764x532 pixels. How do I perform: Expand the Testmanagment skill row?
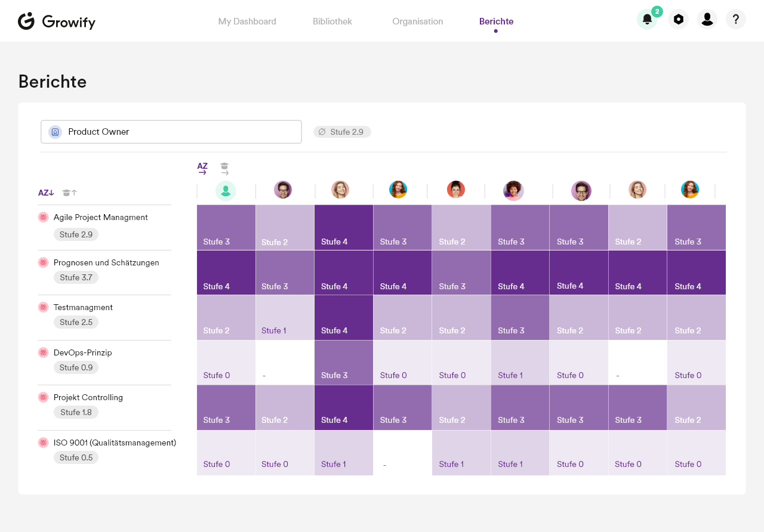click(x=83, y=307)
